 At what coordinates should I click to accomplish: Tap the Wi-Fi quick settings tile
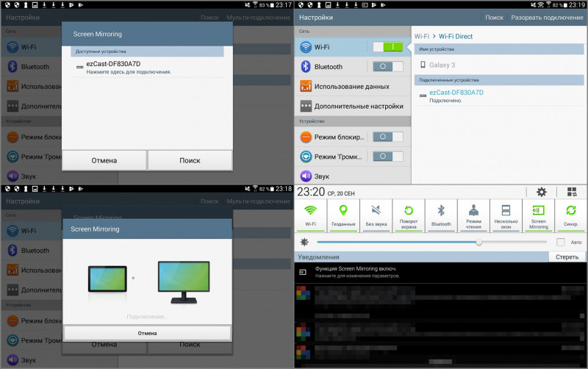click(x=311, y=215)
